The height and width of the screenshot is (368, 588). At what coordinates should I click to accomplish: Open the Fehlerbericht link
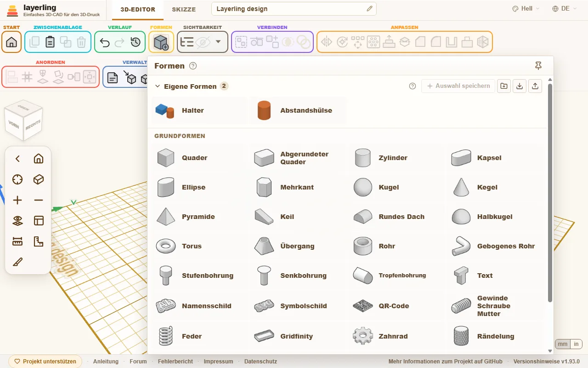pos(175,362)
